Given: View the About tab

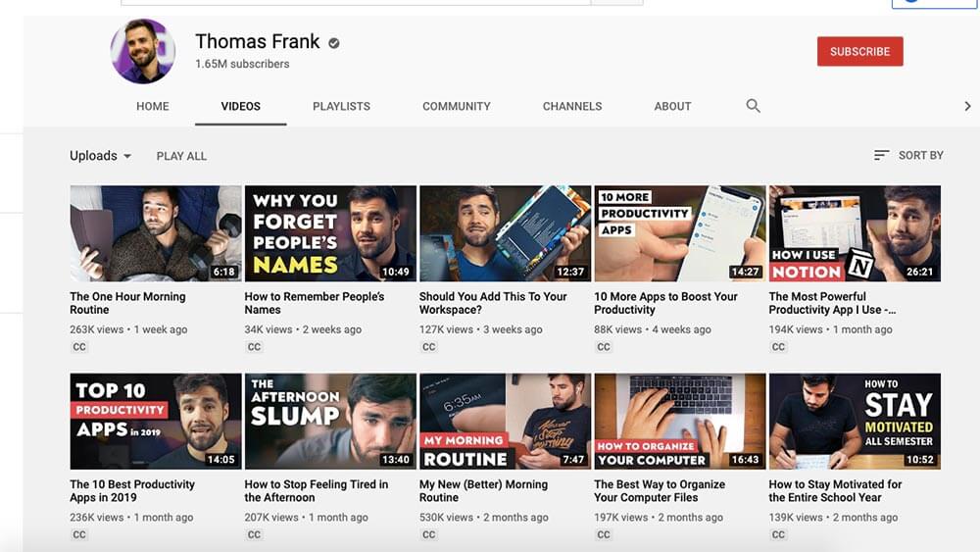Looking at the screenshot, I should (672, 106).
